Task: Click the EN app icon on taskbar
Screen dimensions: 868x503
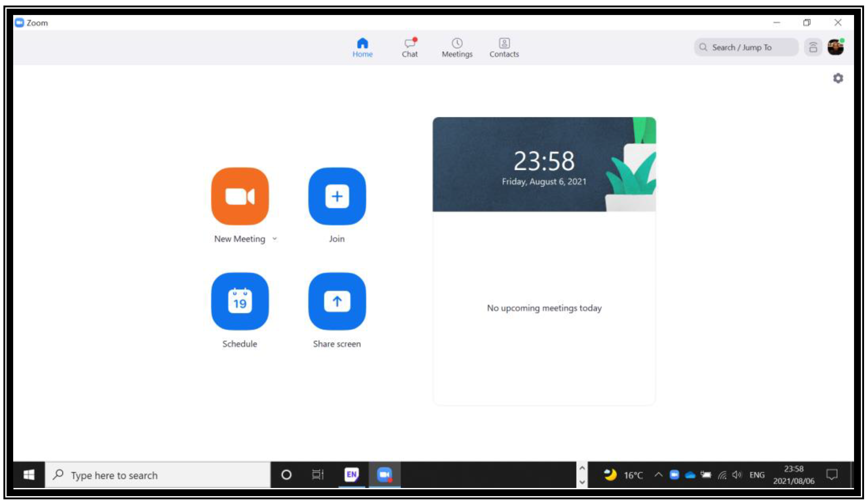Action: 351,475
